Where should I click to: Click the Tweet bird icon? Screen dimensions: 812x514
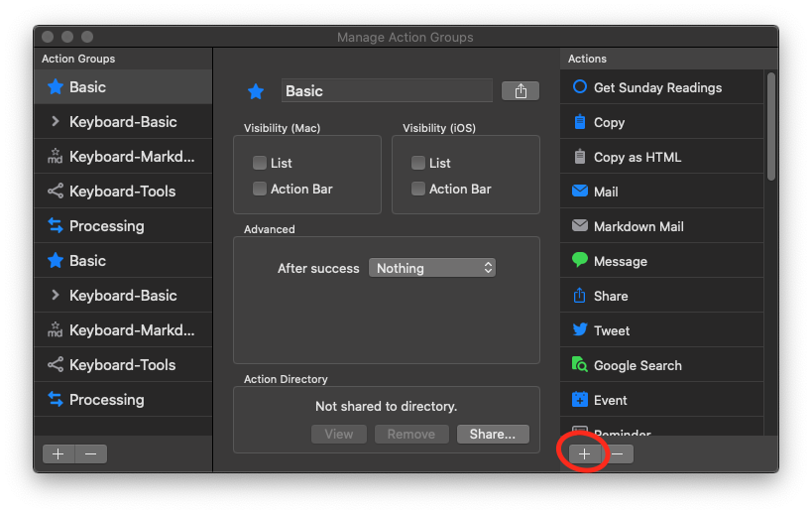(x=580, y=330)
